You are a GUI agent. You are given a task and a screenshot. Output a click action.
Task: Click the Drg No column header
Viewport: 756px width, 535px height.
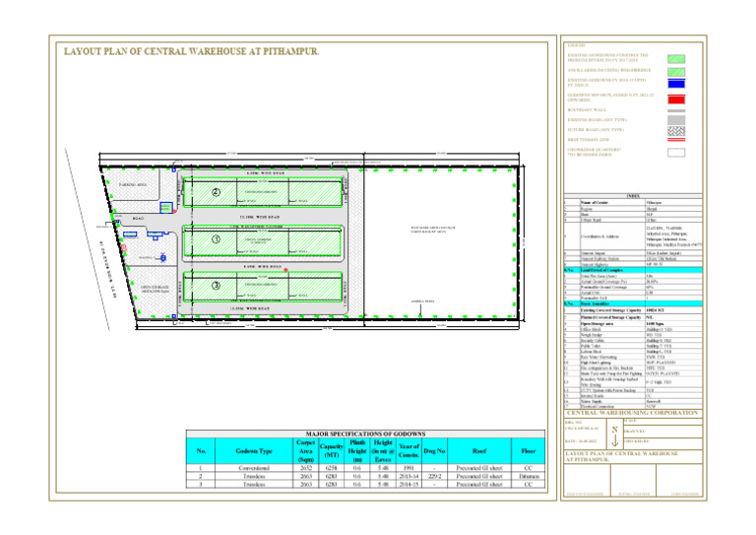pyautogui.click(x=434, y=451)
